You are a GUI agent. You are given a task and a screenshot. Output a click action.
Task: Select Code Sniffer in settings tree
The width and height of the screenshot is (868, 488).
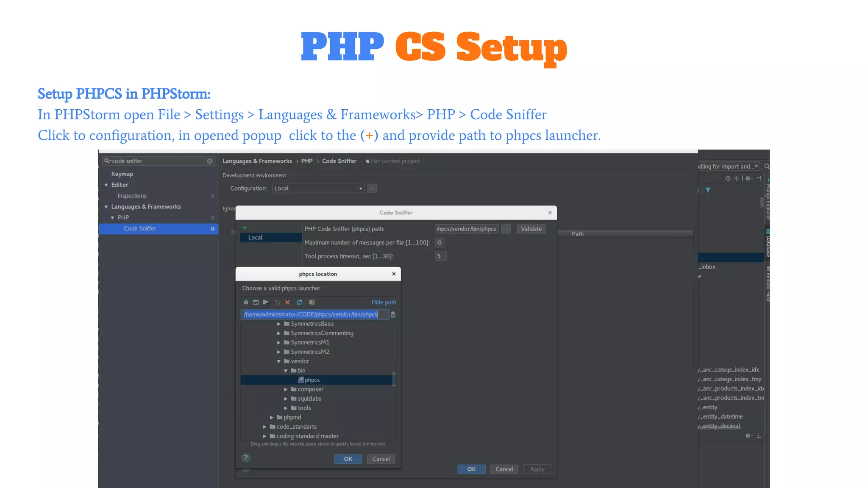(159, 229)
